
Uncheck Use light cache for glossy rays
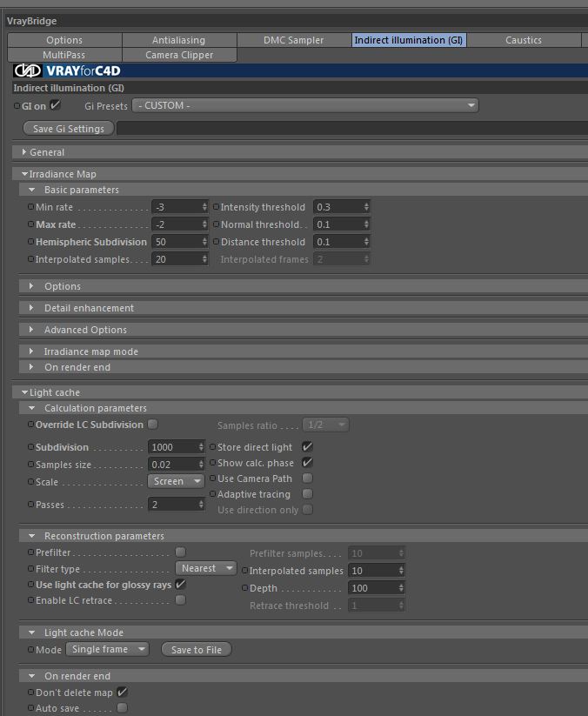(180, 584)
